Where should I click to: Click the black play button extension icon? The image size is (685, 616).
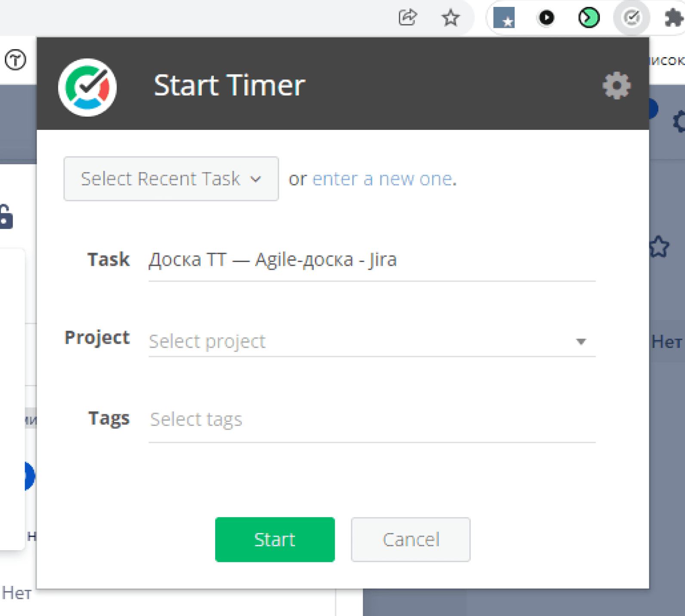pos(546,18)
